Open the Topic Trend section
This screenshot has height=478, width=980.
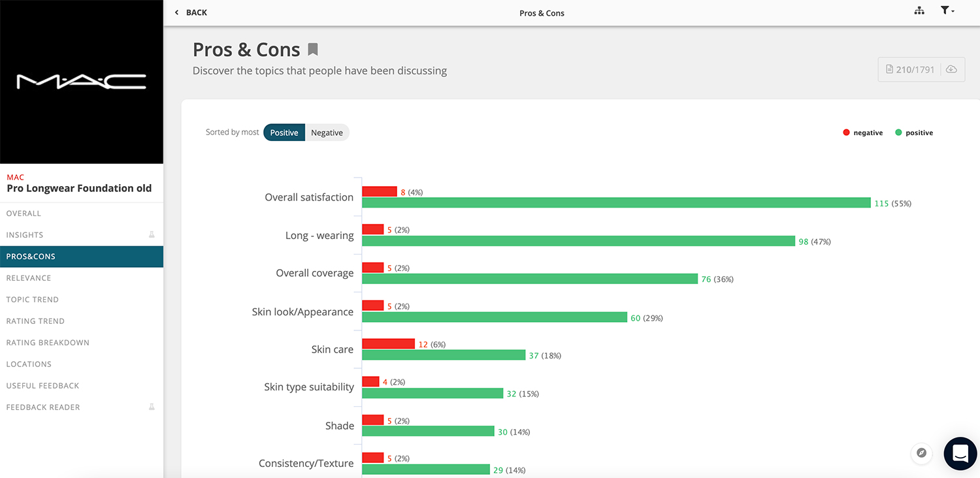[x=33, y=299]
